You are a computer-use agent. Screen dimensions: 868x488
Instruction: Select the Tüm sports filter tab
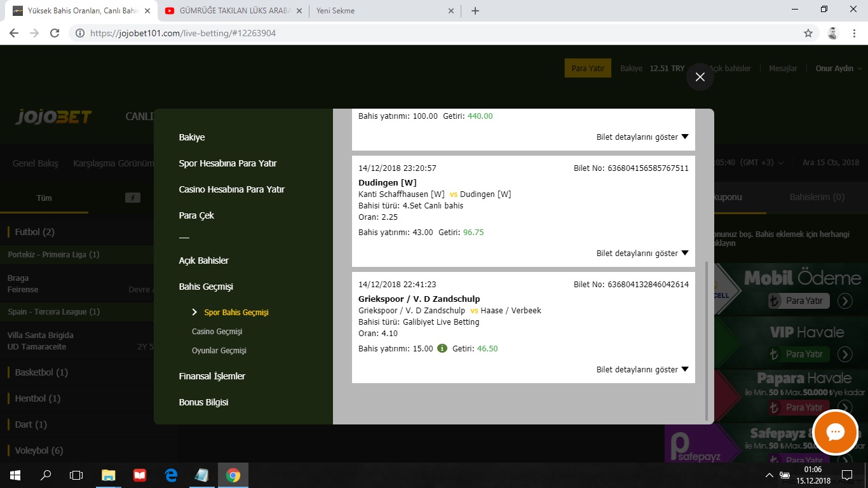(x=44, y=198)
